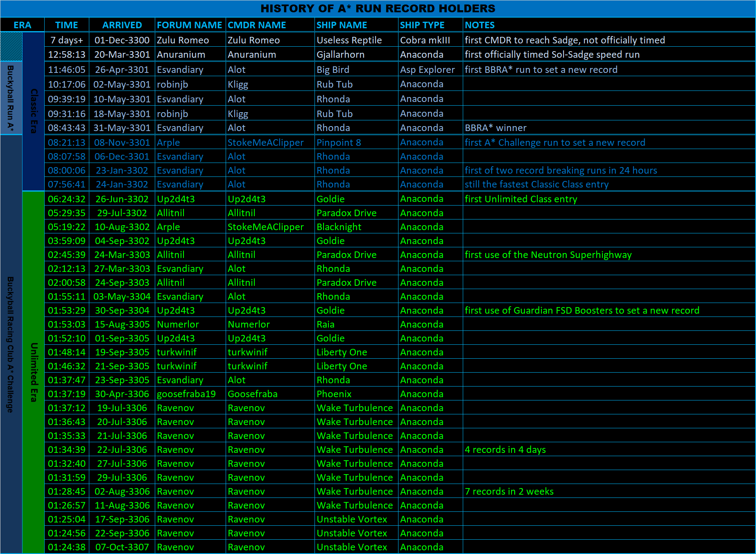Select the date 18-May-3301

(122, 114)
